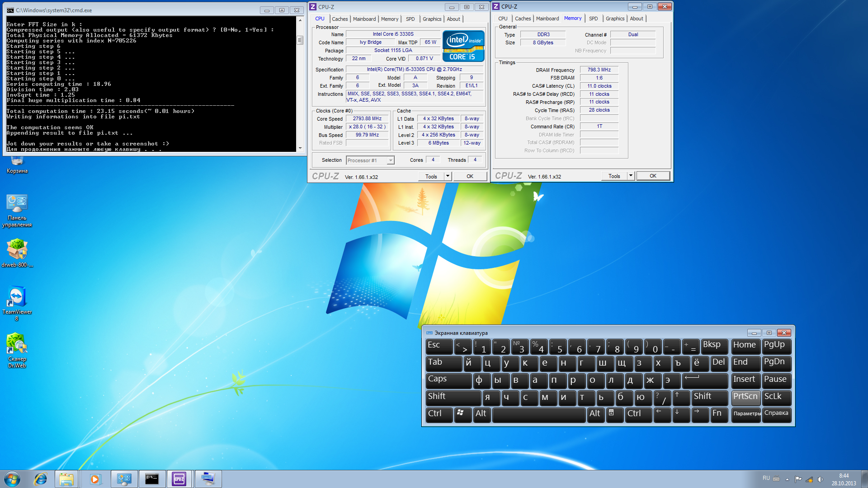Launch Сканер Dr.Web desktop shortcut

click(x=17, y=351)
